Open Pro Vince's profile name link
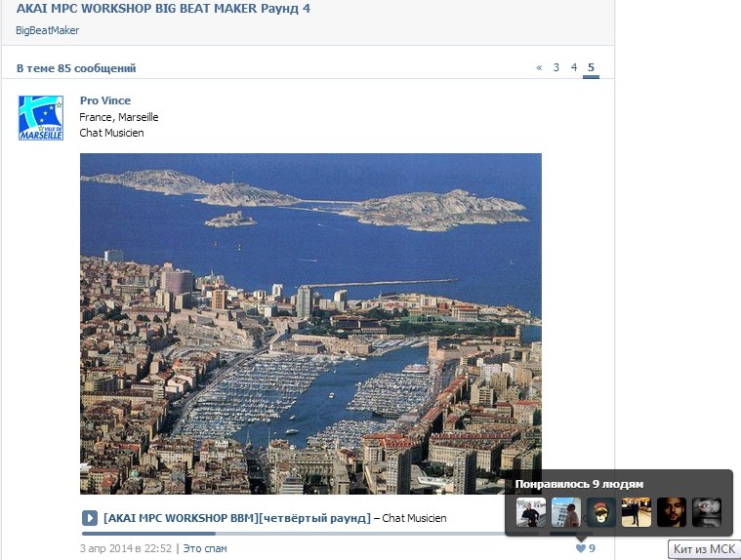 pos(104,100)
